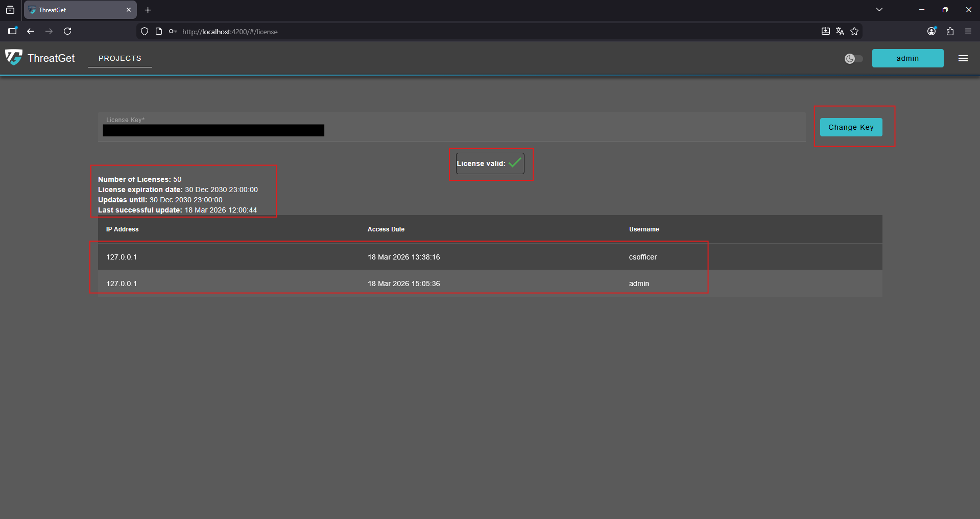Open the downloads icon in the toolbar
Viewport: 980px width, 519px height.
[x=825, y=31]
